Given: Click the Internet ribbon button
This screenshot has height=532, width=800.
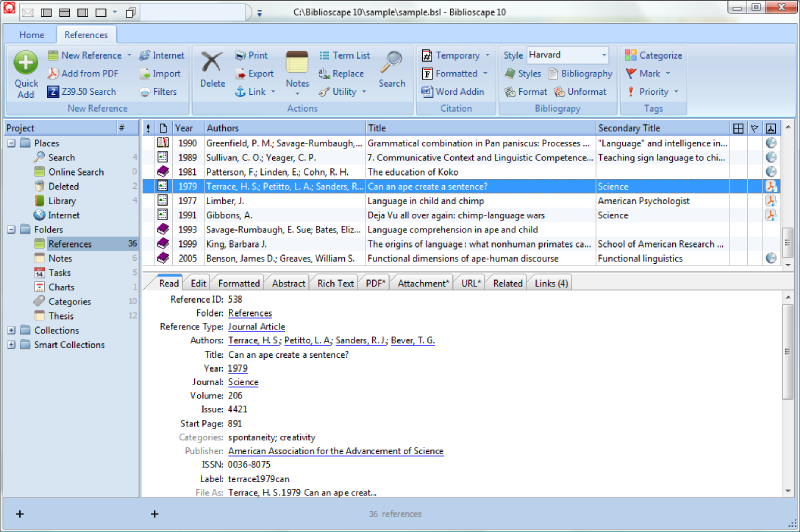Looking at the screenshot, I should pos(162,55).
